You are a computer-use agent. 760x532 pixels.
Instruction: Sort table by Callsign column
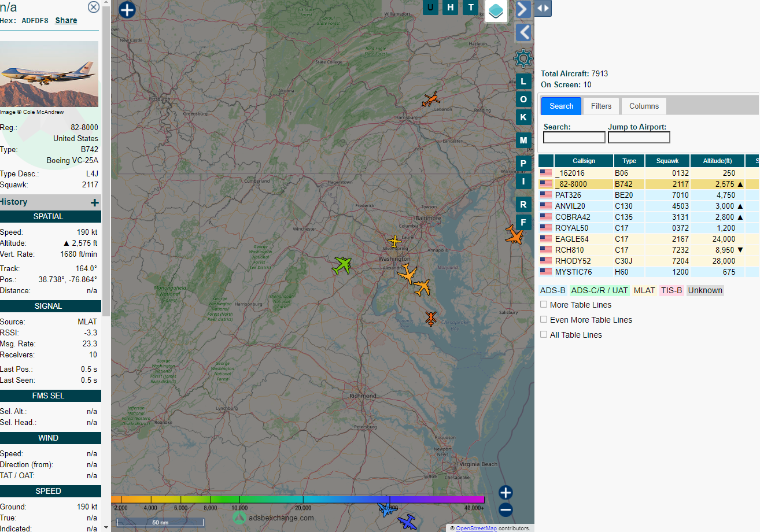pos(584,161)
